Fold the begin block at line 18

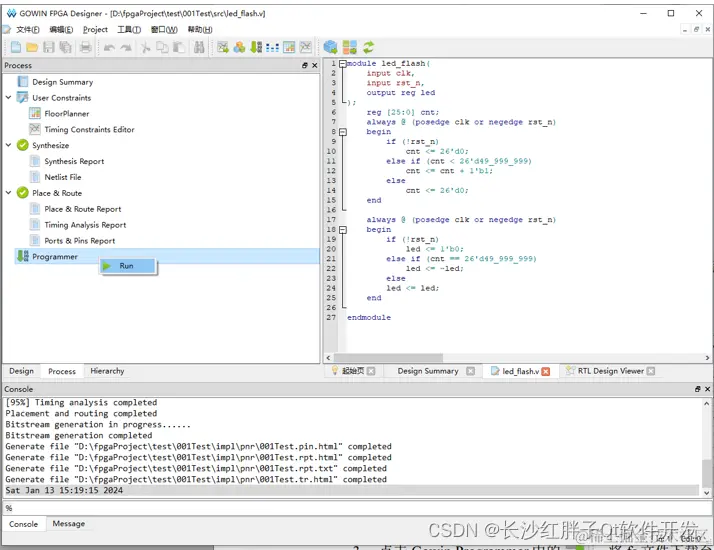tap(343, 229)
